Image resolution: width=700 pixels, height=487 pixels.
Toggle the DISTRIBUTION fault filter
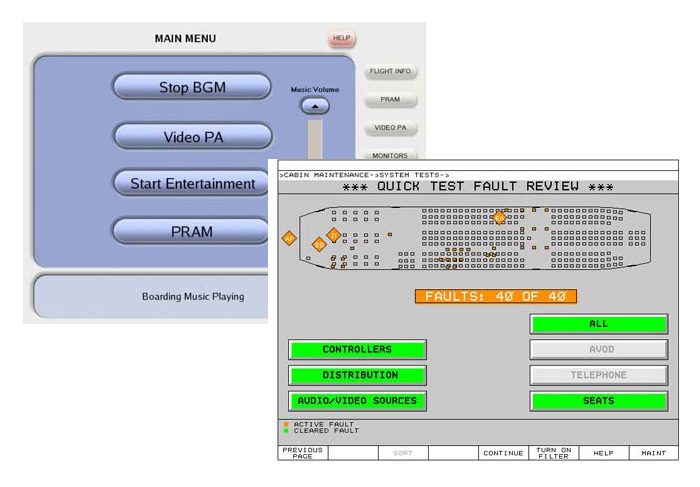pyautogui.click(x=357, y=375)
